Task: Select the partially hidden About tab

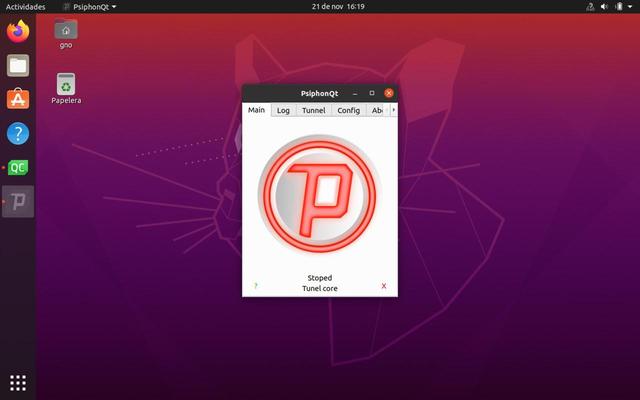Action: tap(376, 110)
